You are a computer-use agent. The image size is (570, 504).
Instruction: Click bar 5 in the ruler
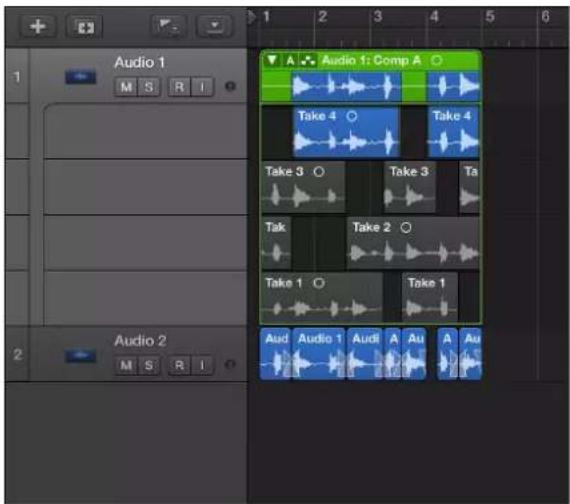point(490,16)
